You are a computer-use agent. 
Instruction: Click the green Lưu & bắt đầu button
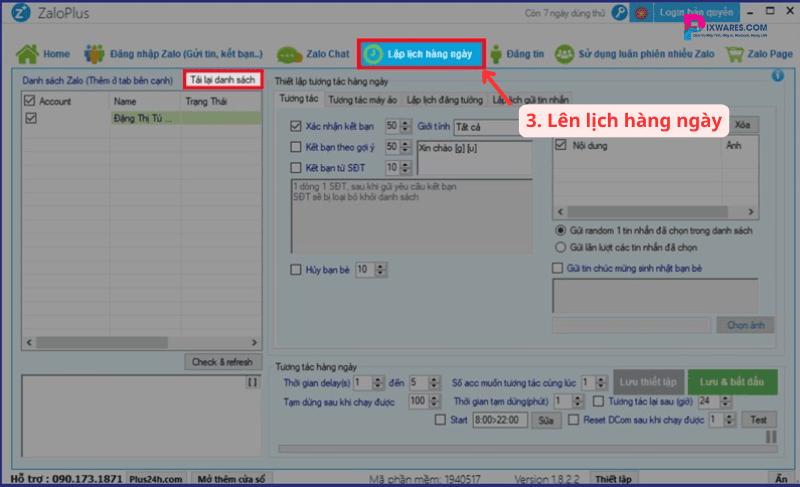pyautogui.click(x=731, y=383)
